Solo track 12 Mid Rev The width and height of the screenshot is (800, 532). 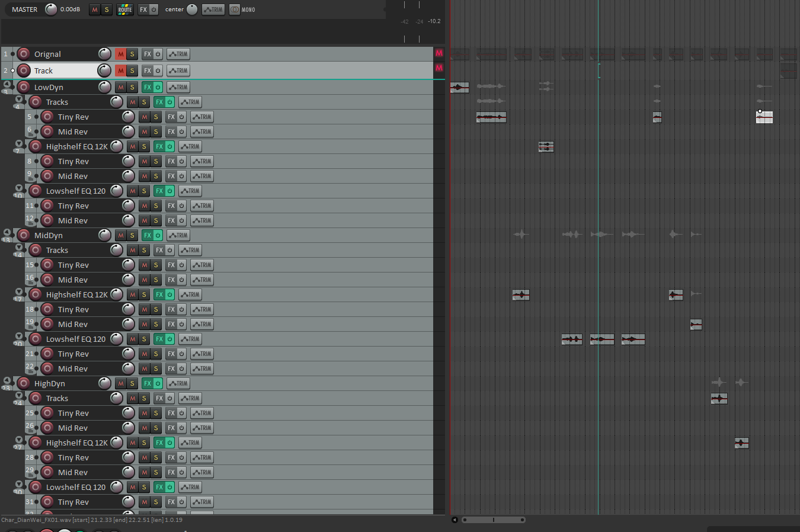[x=156, y=220]
